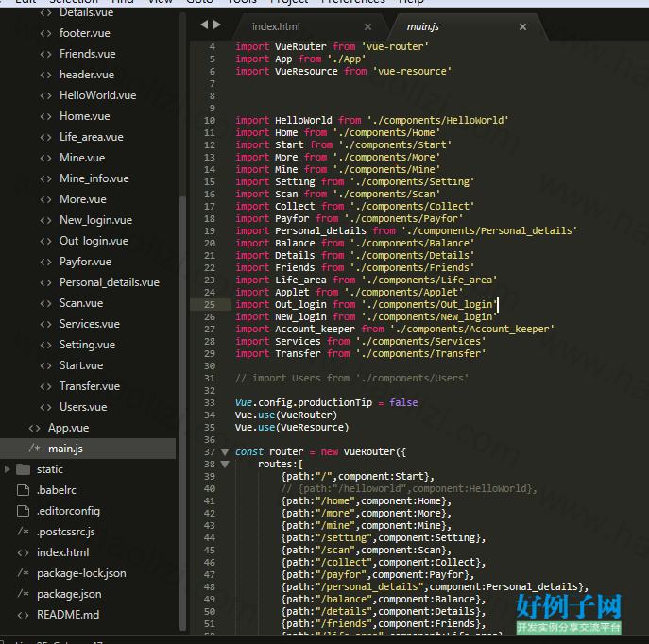Click 'Life_area' identifier on line 23
The height and width of the screenshot is (644, 649).
300,280
